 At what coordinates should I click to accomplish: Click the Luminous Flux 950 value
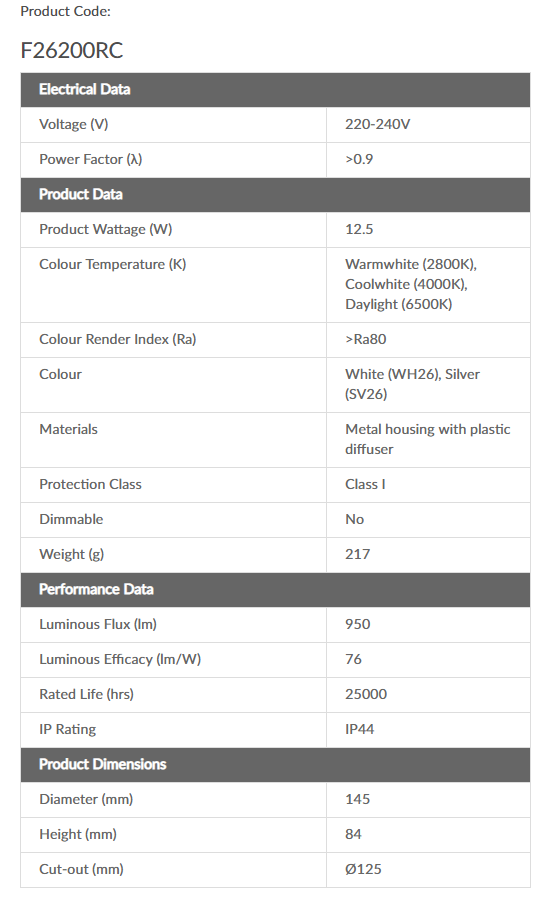(x=357, y=624)
